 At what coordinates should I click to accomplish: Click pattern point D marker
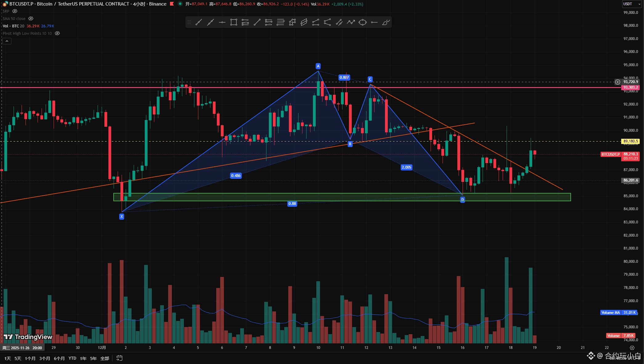pyautogui.click(x=462, y=199)
